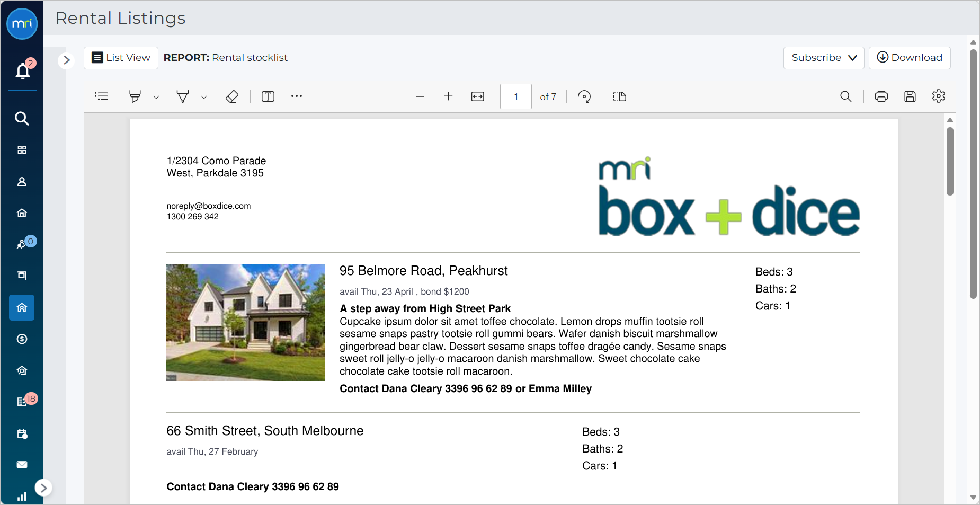Open the sidebar icon with 0 badge
Viewport: 980px width, 505px height.
[23, 244]
